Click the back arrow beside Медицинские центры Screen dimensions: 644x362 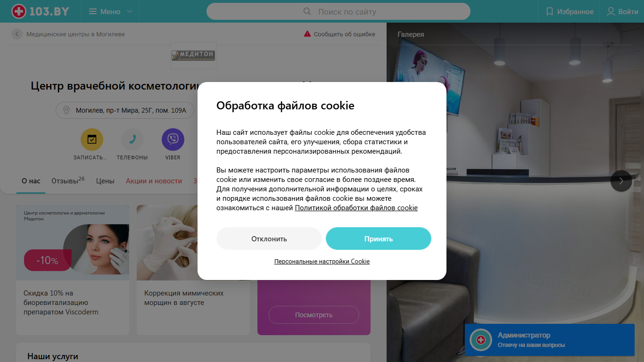(x=17, y=34)
